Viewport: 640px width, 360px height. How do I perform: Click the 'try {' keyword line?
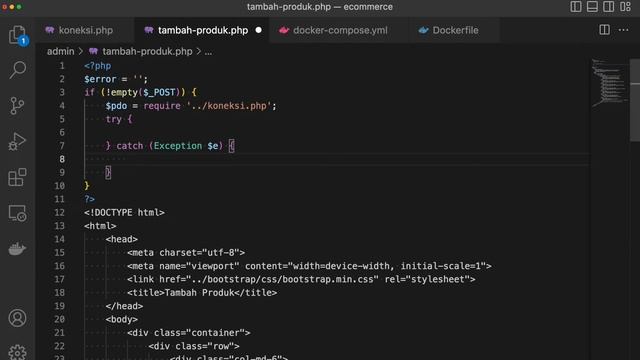[x=119, y=119]
